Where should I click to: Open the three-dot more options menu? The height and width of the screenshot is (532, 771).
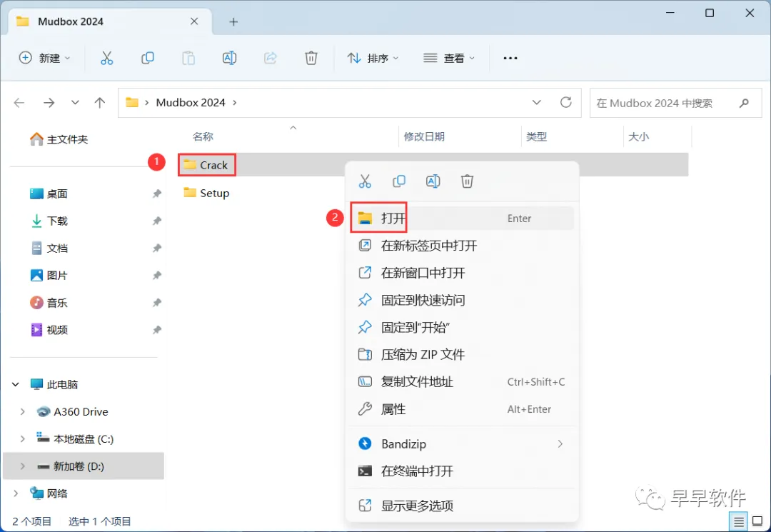pyautogui.click(x=510, y=58)
